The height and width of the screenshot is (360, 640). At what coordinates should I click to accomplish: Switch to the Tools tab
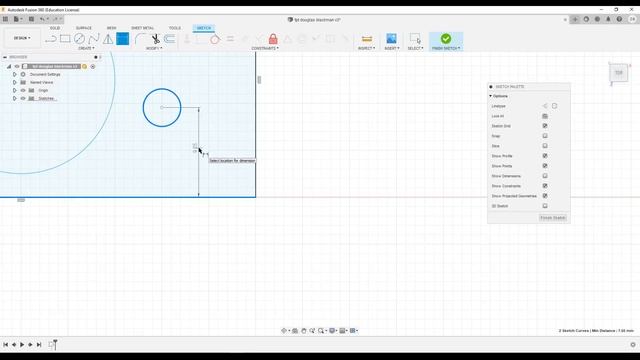tap(175, 28)
